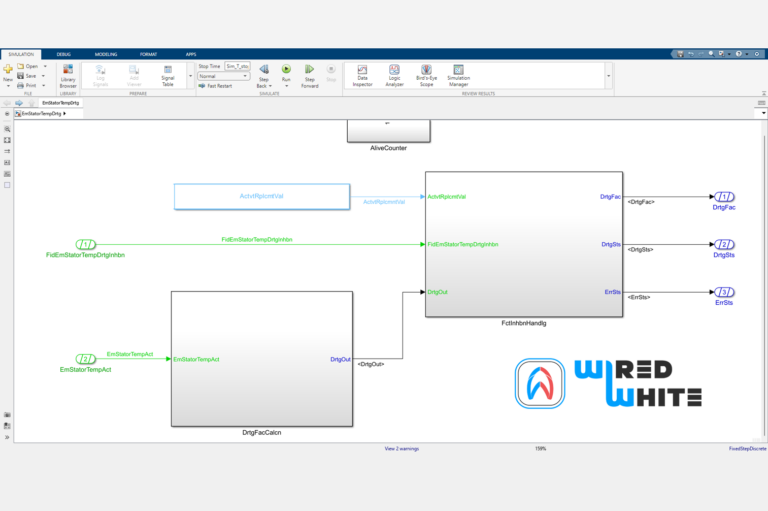Select the EmStatorTempAct inport block
Screen dimensions: 768x511
click(x=85, y=359)
